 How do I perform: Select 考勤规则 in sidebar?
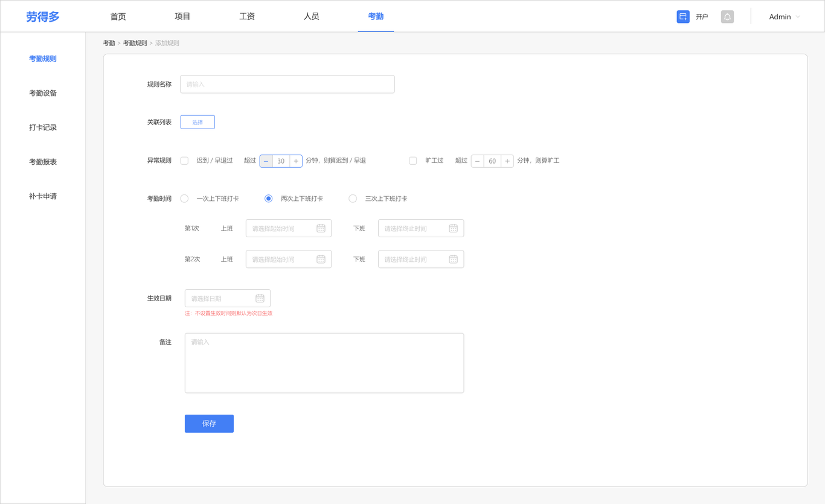pos(43,59)
